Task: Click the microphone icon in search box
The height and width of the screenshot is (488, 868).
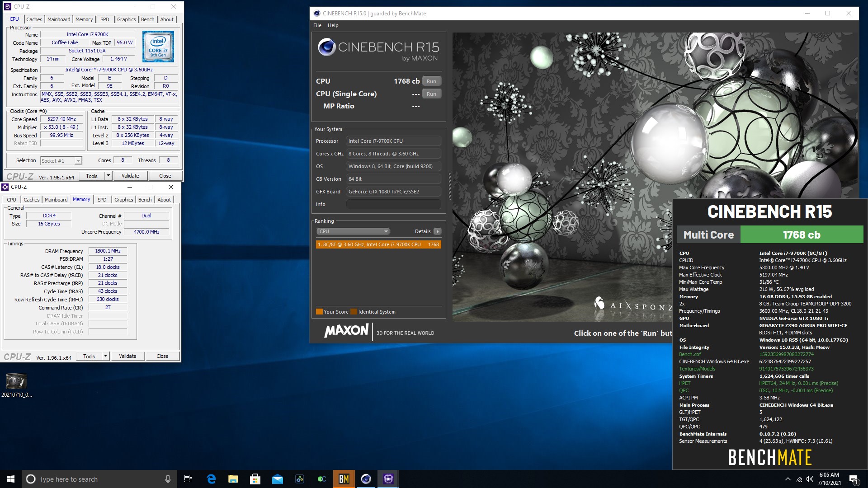Action: [x=168, y=479]
